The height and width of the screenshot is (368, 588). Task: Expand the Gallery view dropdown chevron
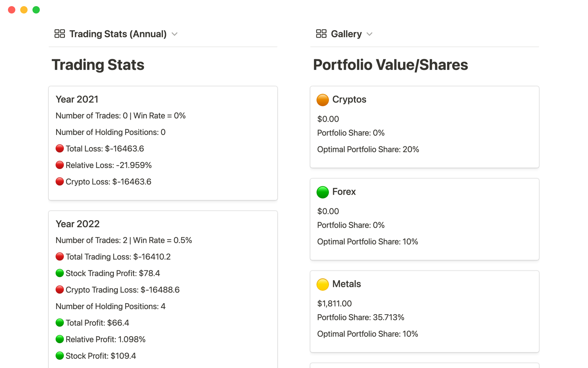pyautogui.click(x=369, y=34)
